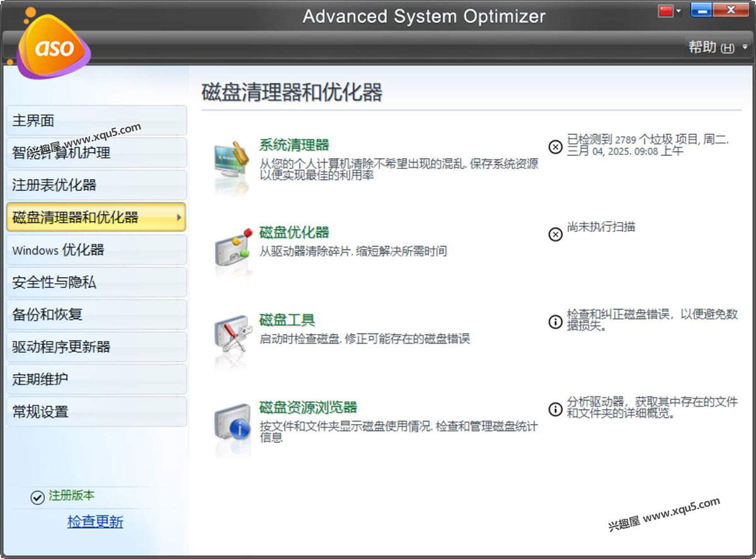Close the Advanced System Optimizer window
This screenshot has width=756, height=559.
[x=731, y=9]
